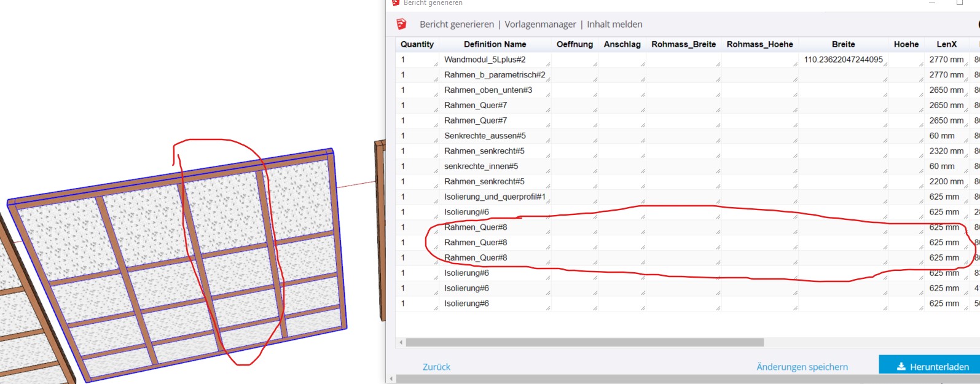The width and height of the screenshot is (980, 384).
Task: Click the left scroll arrow of table scrollbar
Action: pos(401,342)
